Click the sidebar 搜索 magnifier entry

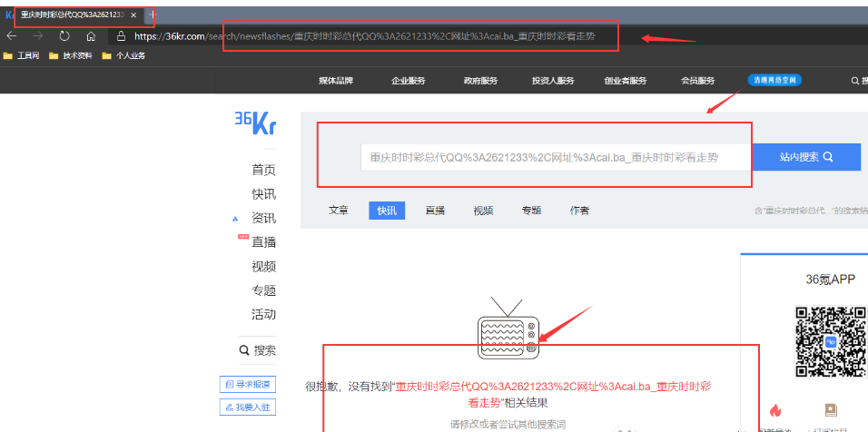click(x=258, y=350)
